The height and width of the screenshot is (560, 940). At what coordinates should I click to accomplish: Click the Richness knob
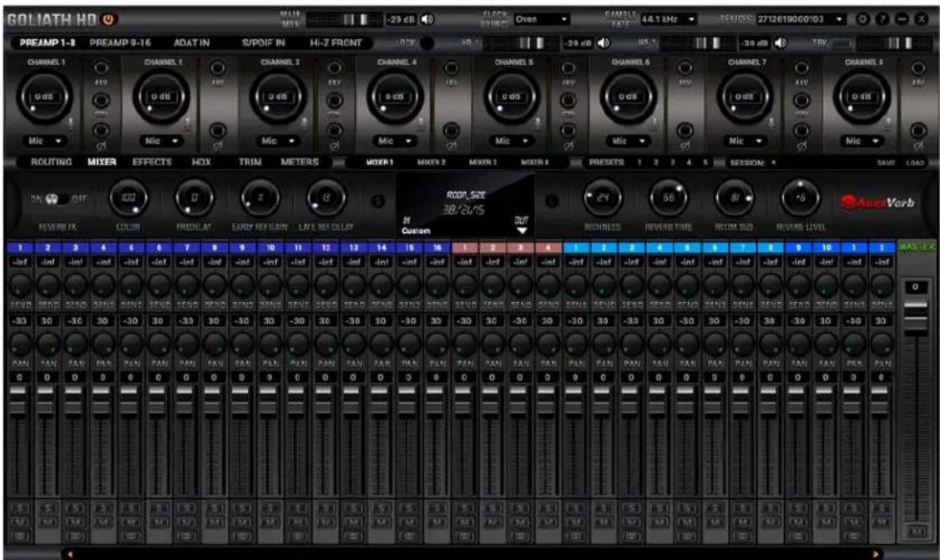(603, 198)
